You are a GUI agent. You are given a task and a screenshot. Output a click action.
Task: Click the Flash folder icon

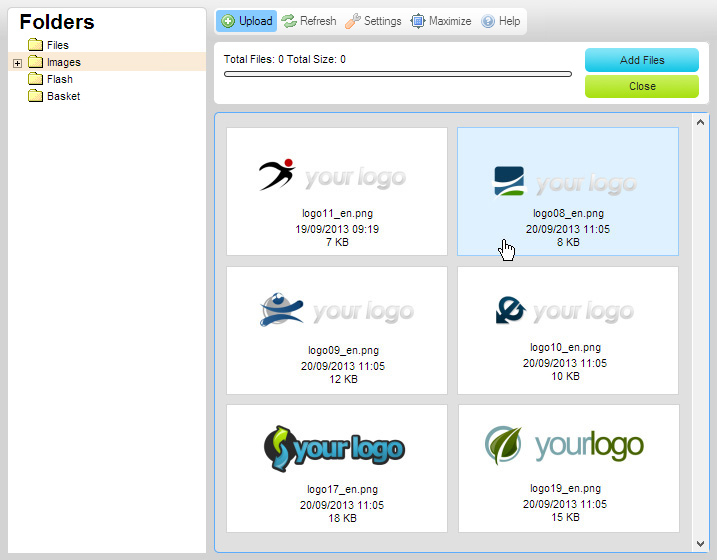tap(35, 79)
